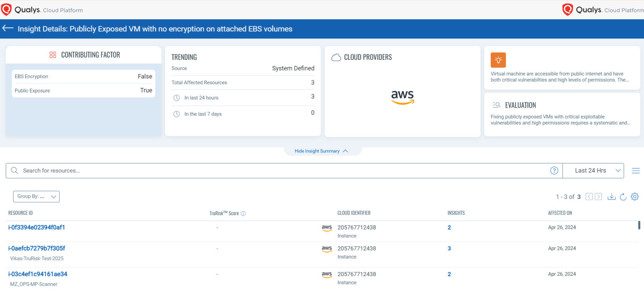Click the next page pagination arrow
This screenshot has width=644, height=292.
tap(598, 196)
